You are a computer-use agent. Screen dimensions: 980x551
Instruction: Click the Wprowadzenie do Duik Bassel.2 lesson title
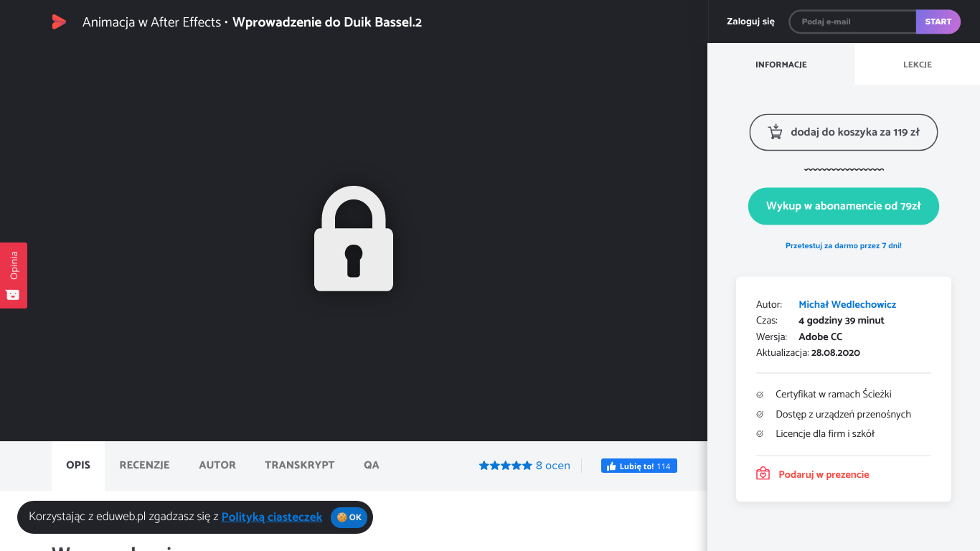coord(327,22)
